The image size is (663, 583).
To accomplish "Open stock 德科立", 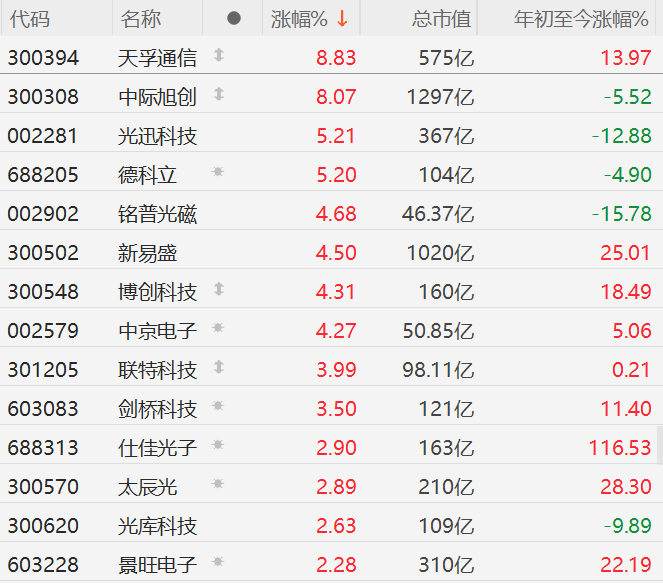I will [147, 175].
